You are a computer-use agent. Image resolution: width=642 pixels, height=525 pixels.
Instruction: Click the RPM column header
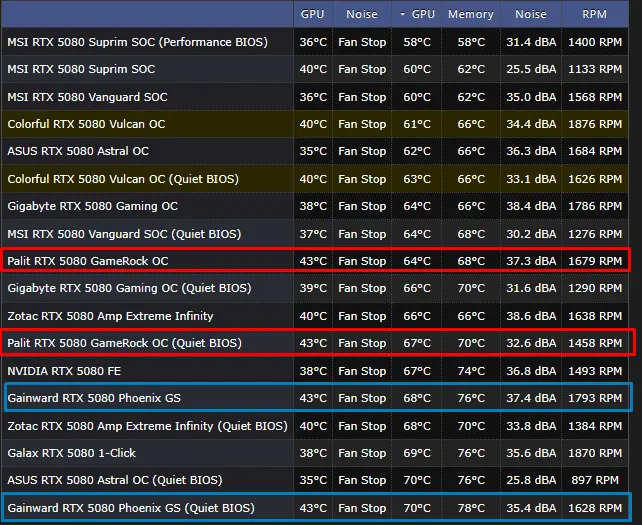(x=595, y=14)
